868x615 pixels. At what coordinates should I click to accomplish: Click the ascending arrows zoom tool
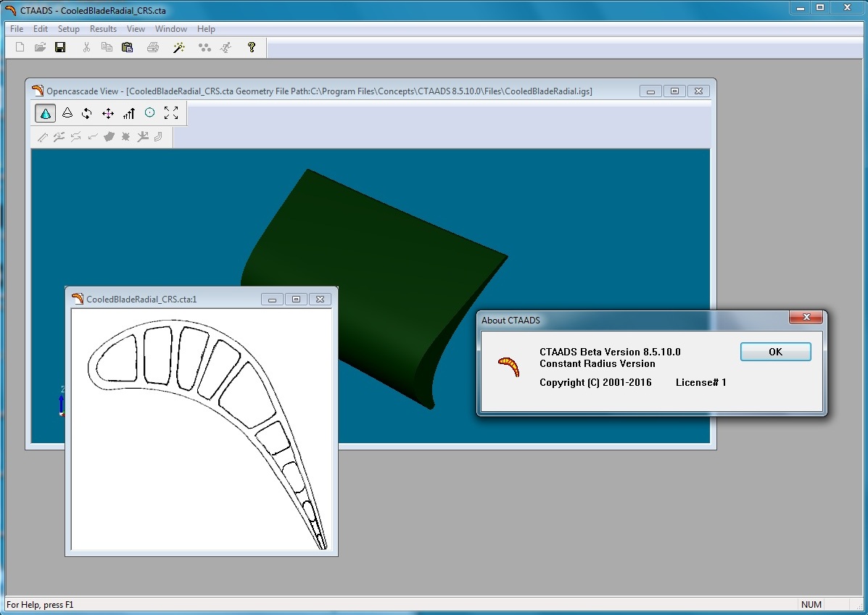tap(129, 113)
